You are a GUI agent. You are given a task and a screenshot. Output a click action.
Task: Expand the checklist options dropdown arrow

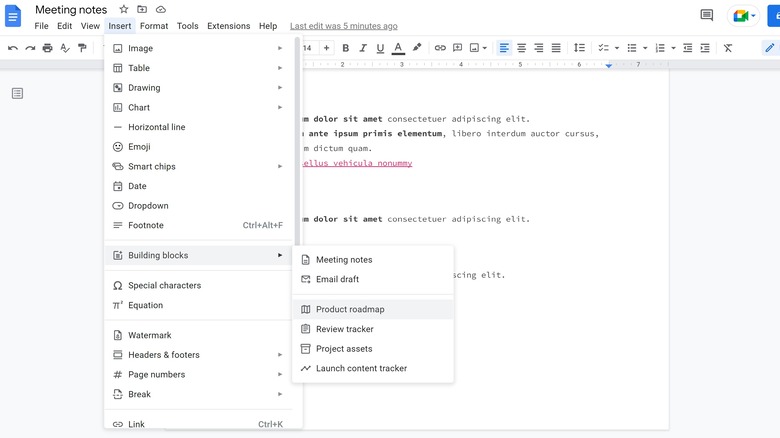pos(617,48)
